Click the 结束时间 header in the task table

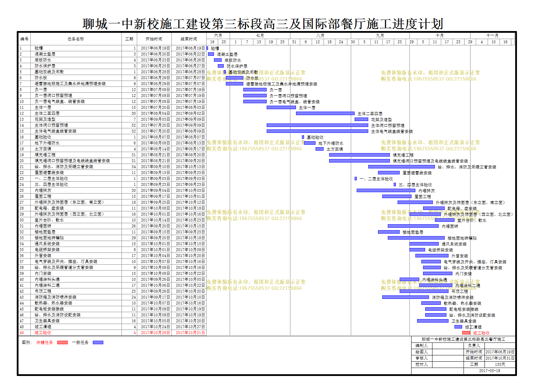189,39
